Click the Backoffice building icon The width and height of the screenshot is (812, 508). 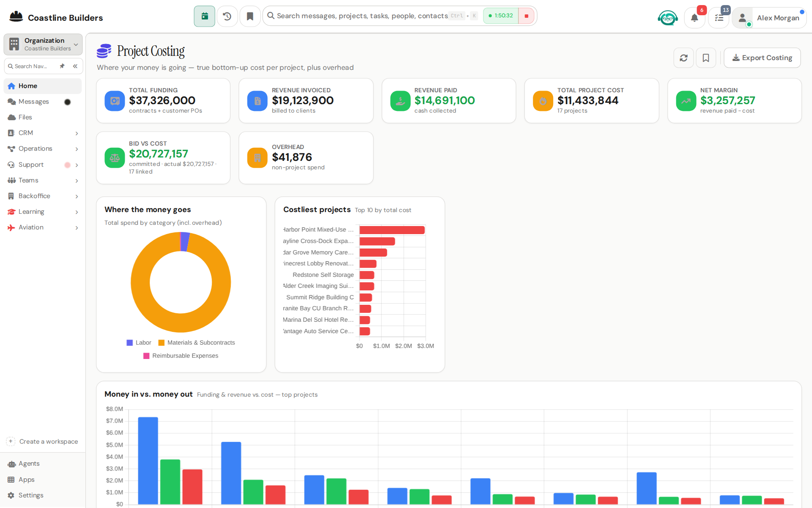click(x=11, y=196)
